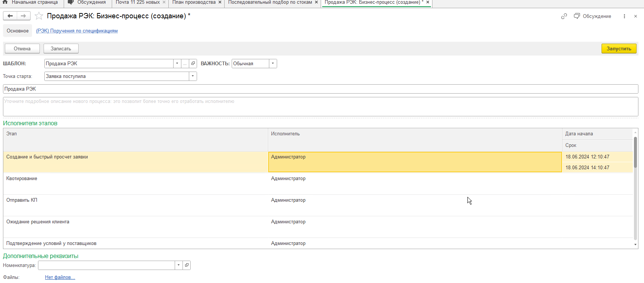Click the forward navigation arrow

tap(23, 16)
